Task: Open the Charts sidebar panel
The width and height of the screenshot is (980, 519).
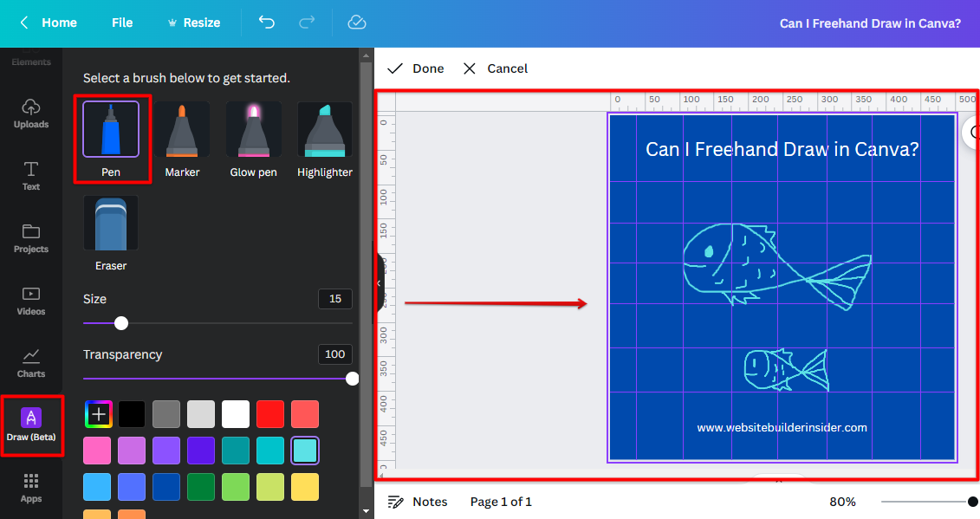Action: point(31,362)
